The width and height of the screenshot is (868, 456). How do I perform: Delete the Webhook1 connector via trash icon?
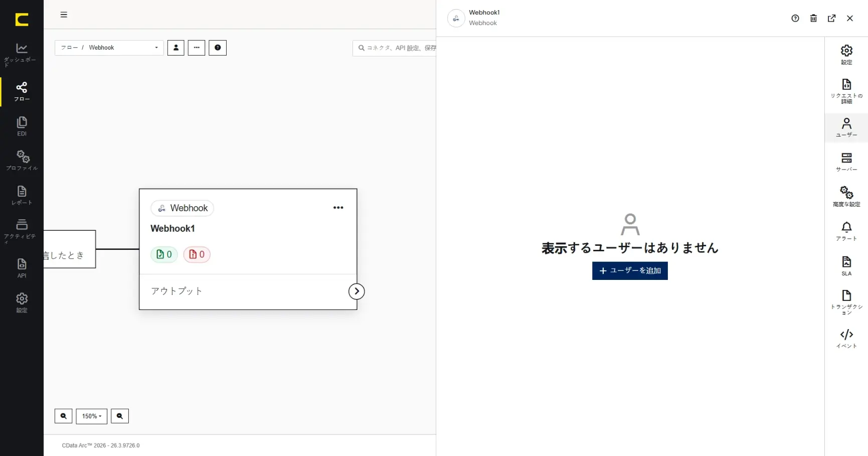(813, 19)
